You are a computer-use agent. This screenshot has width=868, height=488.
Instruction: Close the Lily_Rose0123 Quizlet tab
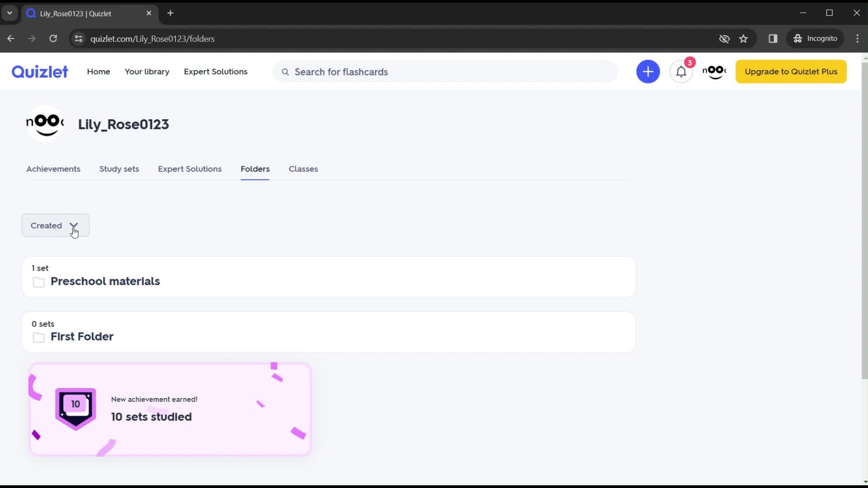coord(149,13)
